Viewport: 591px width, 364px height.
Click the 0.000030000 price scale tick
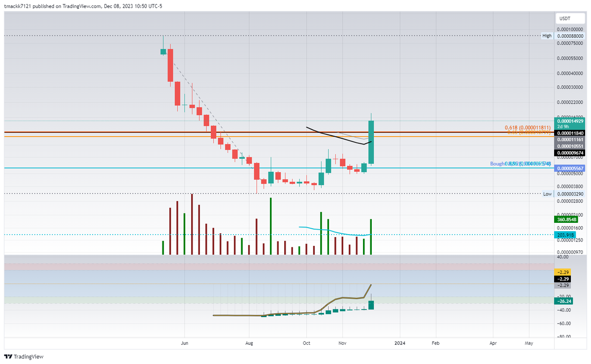tap(570, 87)
